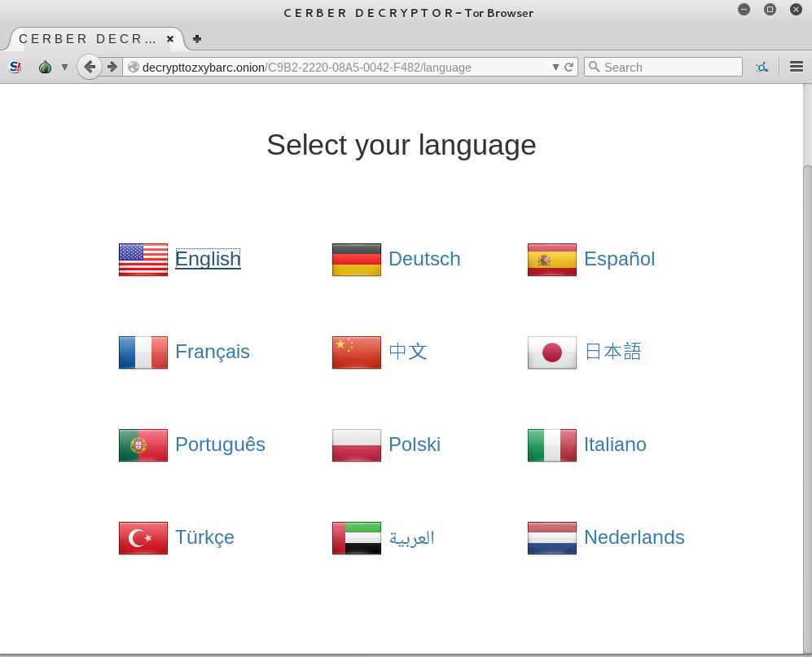812x657 pixels.
Task: Open the URL bar history dropdown
Action: [555, 67]
